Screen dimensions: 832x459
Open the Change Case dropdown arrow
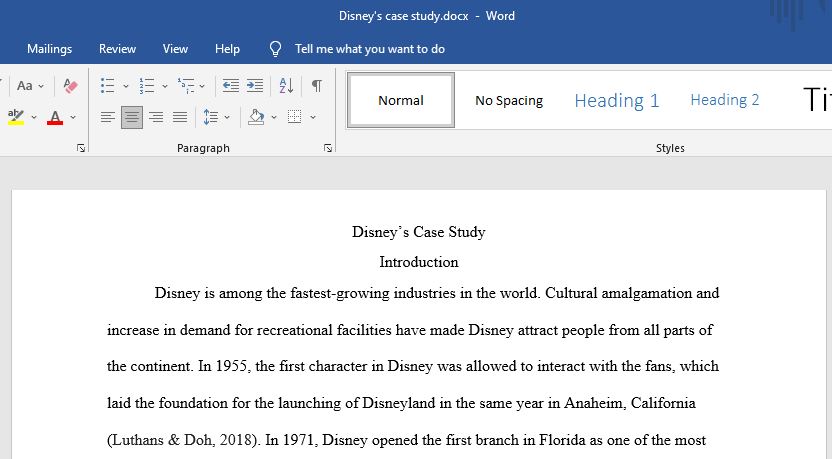click(x=41, y=86)
